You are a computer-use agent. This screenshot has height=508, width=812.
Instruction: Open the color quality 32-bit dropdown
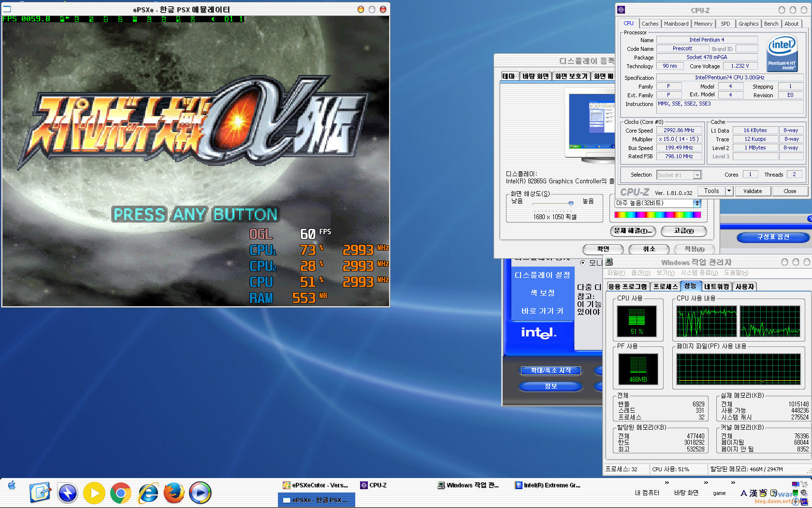(658, 203)
